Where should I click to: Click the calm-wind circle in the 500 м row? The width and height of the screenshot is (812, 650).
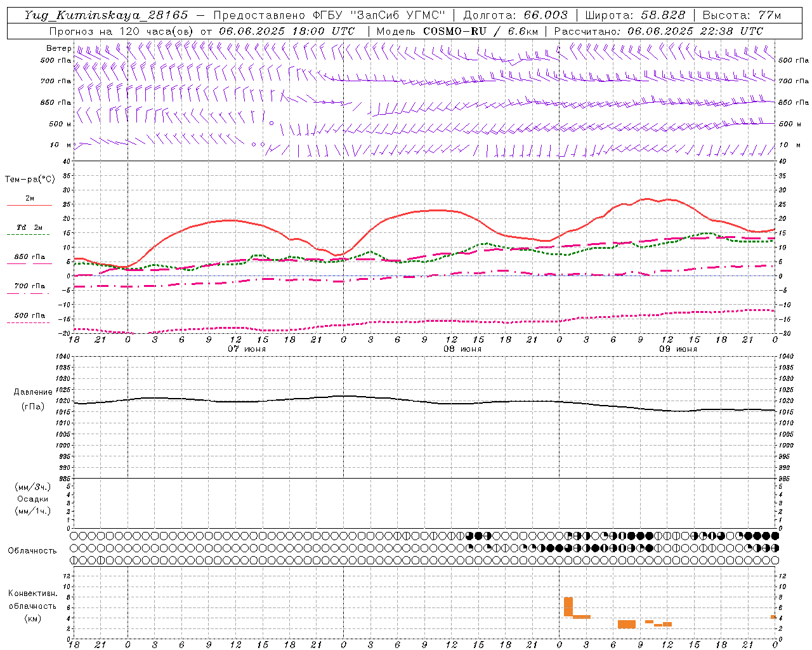pyautogui.click(x=272, y=123)
